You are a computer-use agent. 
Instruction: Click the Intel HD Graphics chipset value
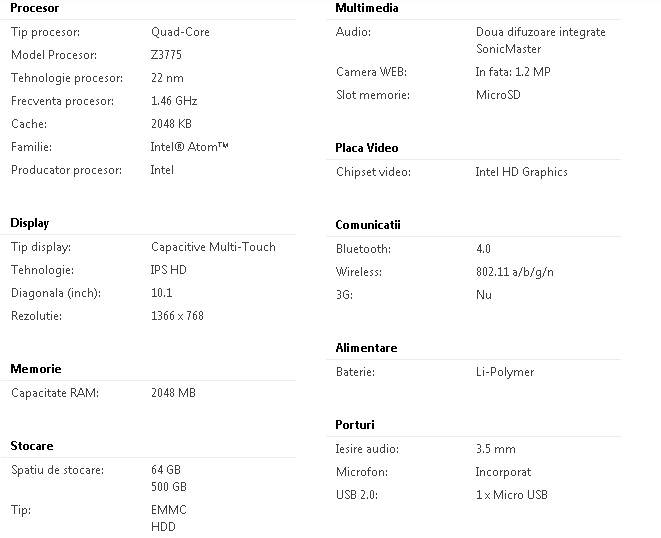click(x=522, y=172)
